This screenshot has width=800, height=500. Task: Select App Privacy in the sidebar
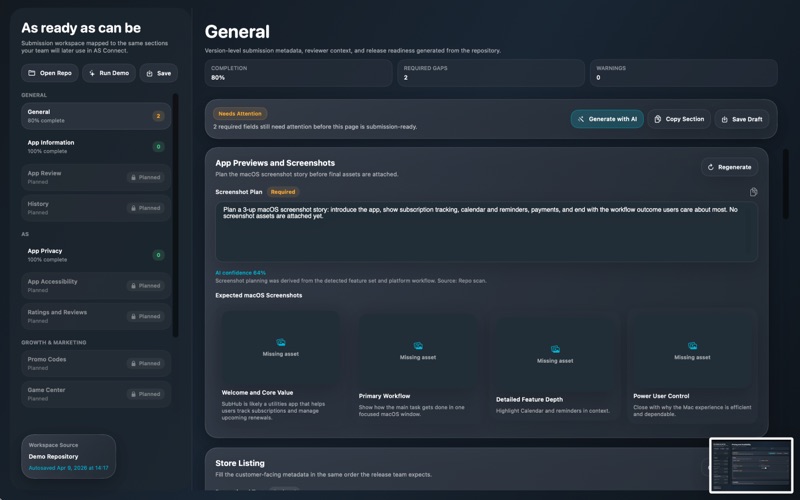click(x=96, y=255)
